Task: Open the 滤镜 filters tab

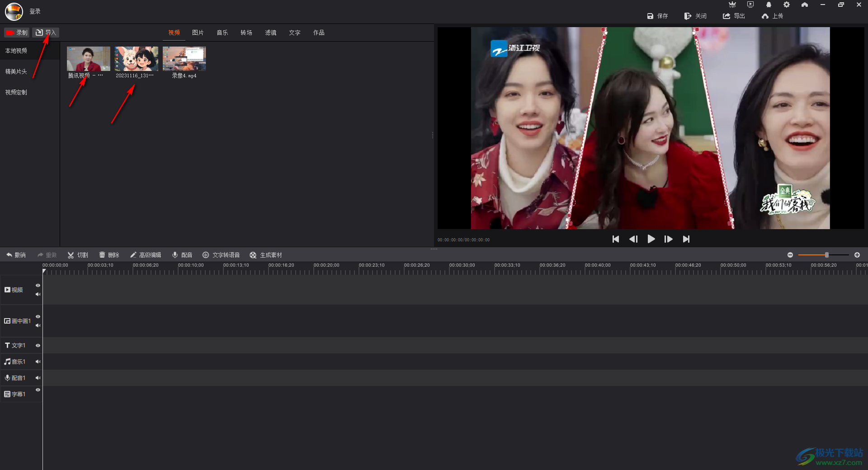Action: [x=271, y=33]
